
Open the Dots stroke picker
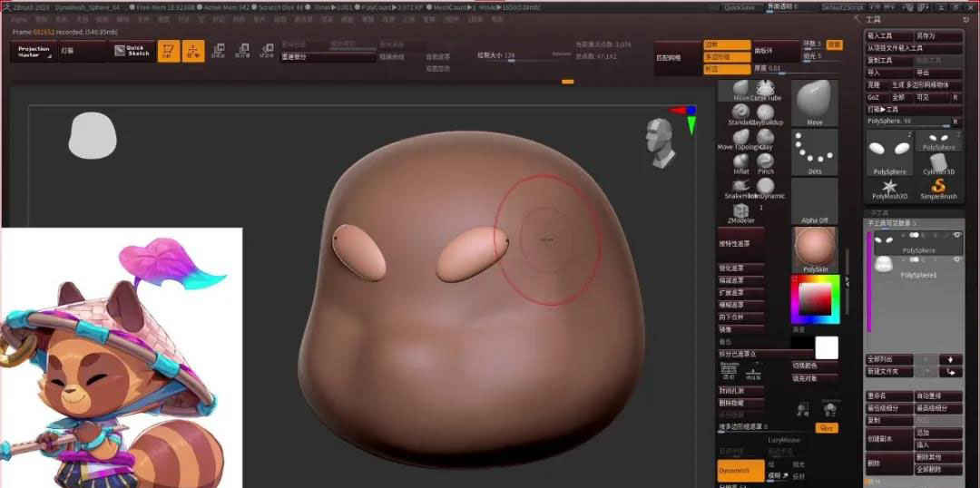click(814, 151)
